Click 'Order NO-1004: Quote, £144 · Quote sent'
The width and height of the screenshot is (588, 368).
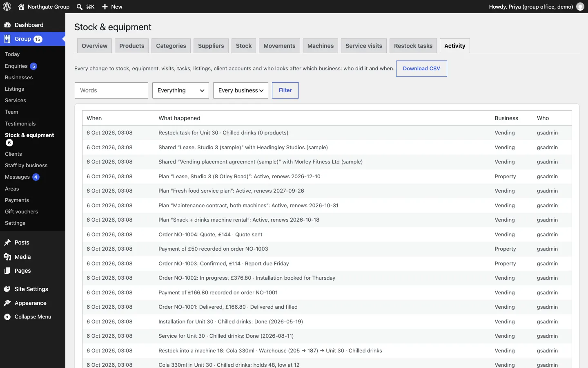click(x=210, y=234)
